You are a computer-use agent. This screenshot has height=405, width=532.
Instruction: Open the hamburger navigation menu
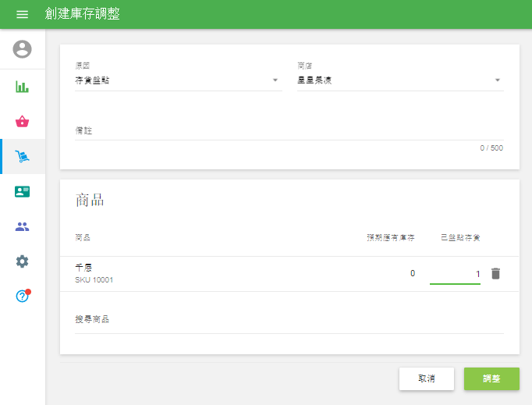[x=22, y=15]
